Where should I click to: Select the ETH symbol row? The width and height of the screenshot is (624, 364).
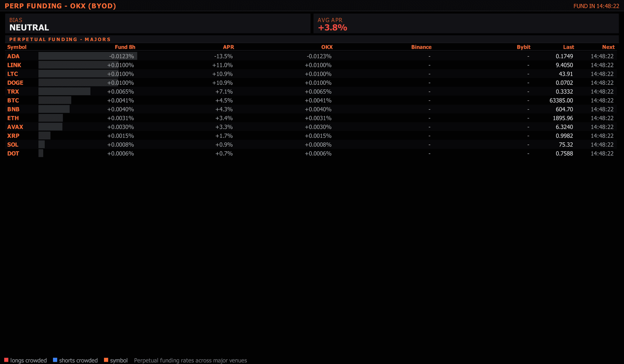point(311,118)
